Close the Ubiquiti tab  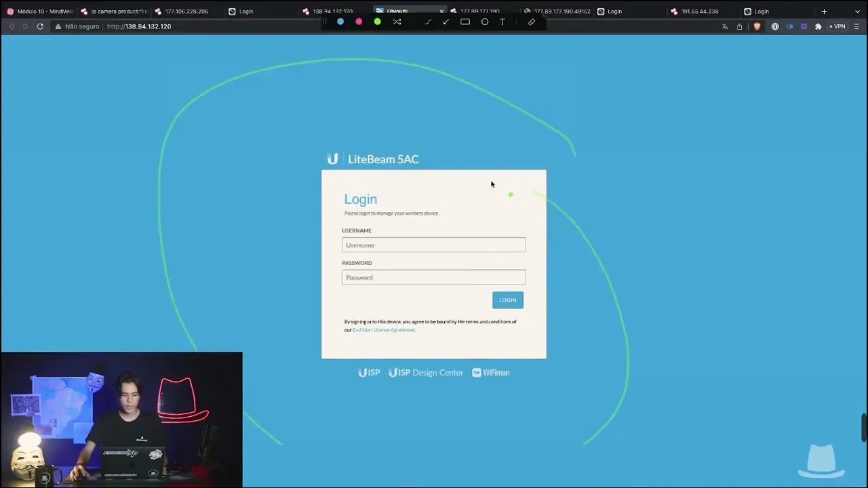coord(442,12)
